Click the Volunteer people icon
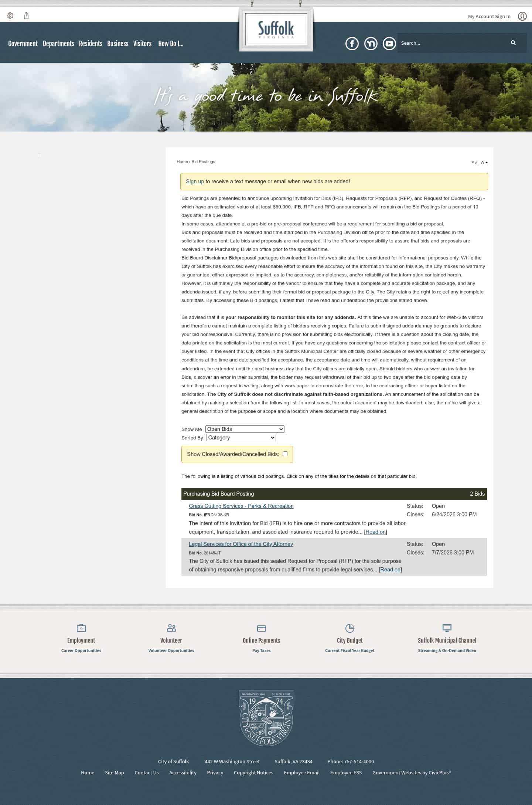Viewport: 532px width, 805px height. [x=171, y=628]
